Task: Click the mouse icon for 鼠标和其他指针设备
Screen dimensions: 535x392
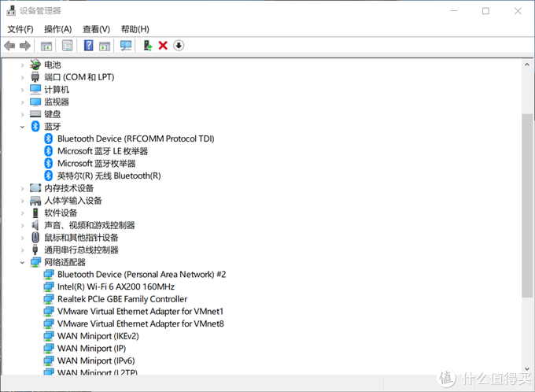Action: [x=35, y=237]
